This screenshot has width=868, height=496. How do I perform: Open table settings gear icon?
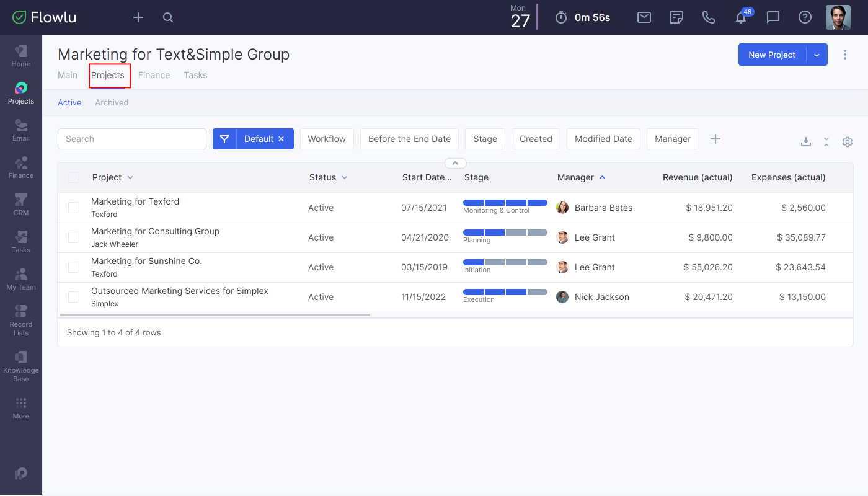[x=848, y=142]
